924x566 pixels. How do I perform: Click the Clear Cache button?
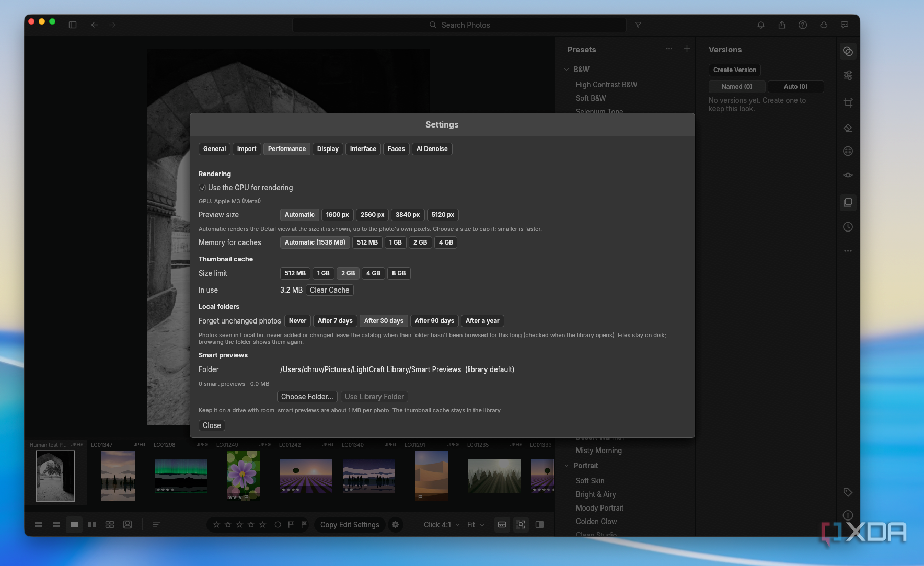point(329,290)
